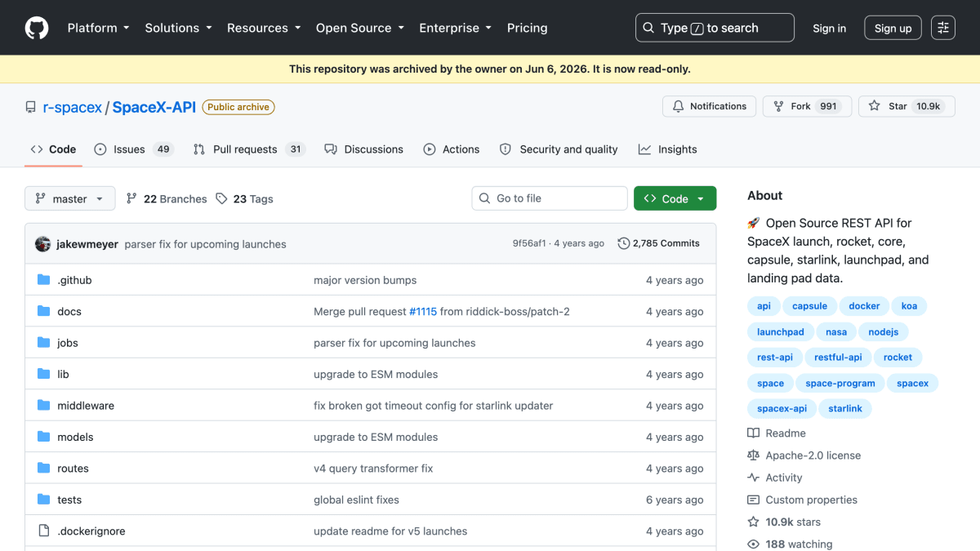Click the Custom properties note icon
This screenshot has height=551, width=980.
[x=753, y=500]
